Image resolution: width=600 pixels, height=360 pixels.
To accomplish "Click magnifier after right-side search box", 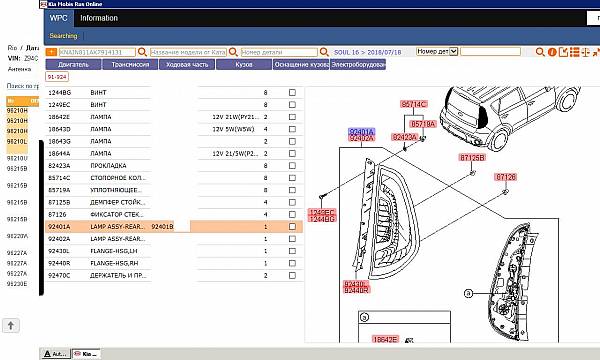I will 540,52.
